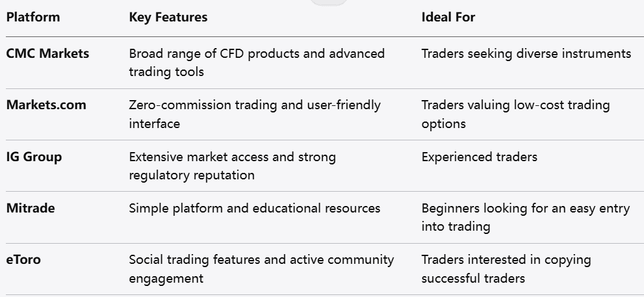Click the zero-commission trading features cell
This screenshot has width=644, height=297.
pyautogui.click(x=255, y=114)
